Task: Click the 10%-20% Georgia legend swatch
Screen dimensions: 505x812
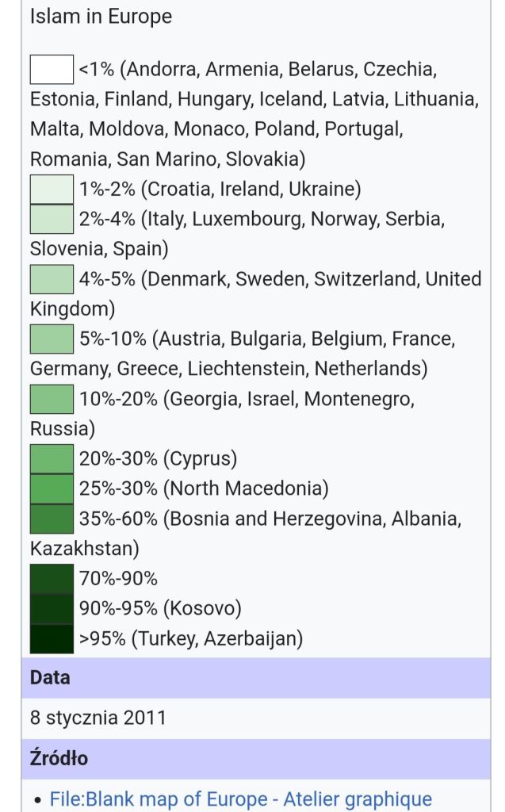Action: tap(52, 399)
